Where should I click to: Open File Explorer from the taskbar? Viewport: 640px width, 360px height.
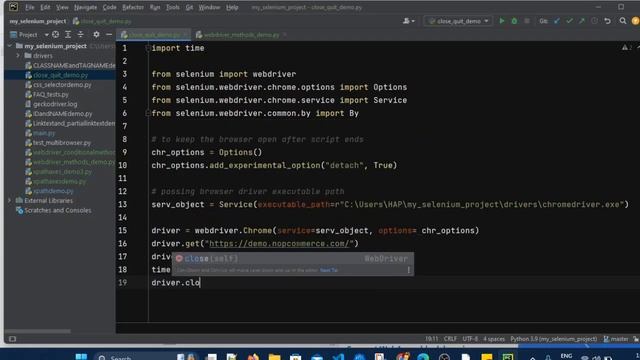(x=275, y=357)
